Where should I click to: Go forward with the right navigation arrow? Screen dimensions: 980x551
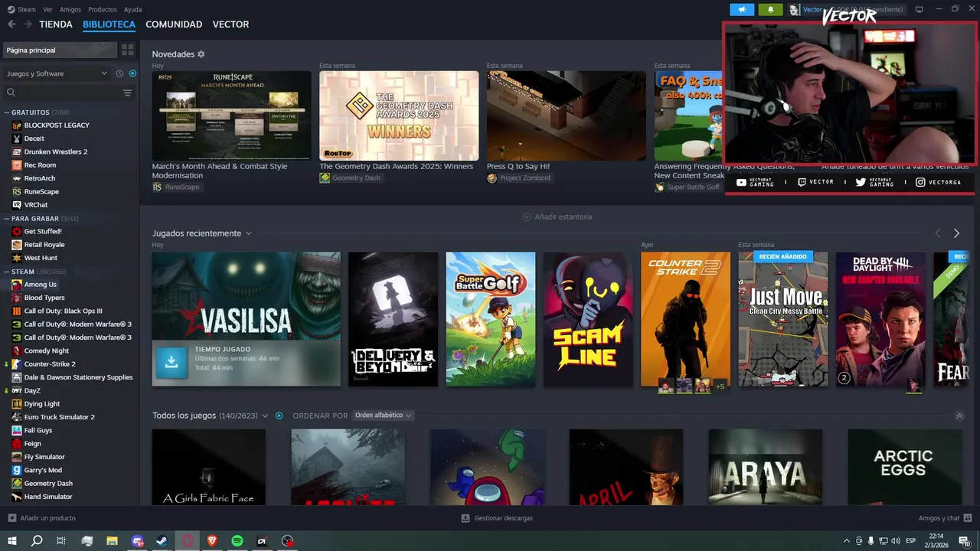coord(28,24)
